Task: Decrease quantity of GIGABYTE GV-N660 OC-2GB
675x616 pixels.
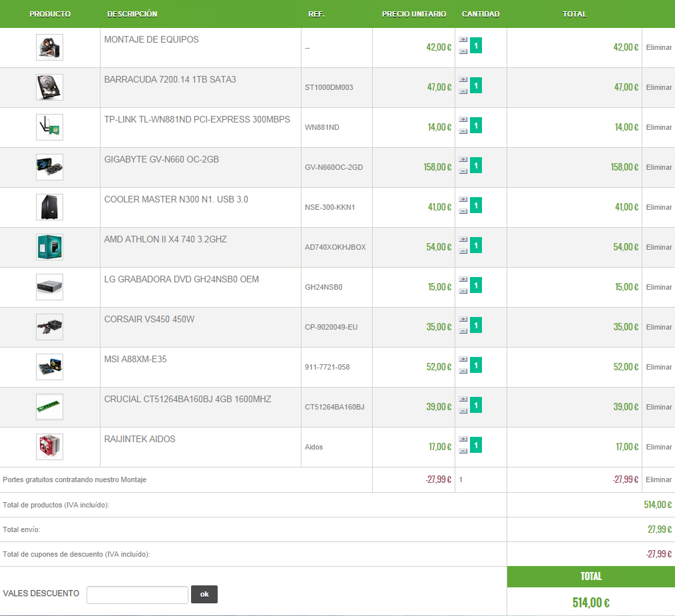Action: 463,171
